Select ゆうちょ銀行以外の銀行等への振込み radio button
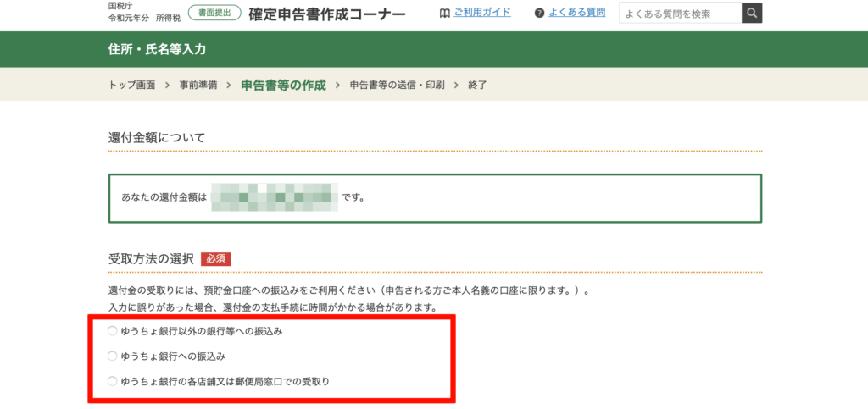 pos(113,331)
